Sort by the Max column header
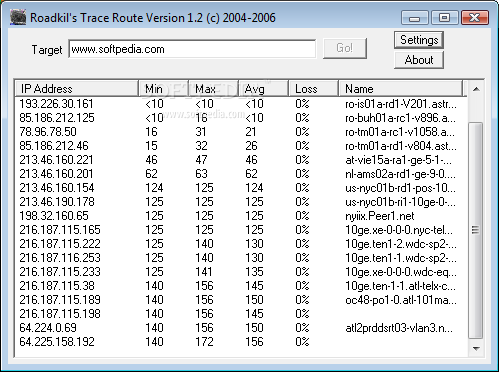The image size is (499, 372). [213, 89]
